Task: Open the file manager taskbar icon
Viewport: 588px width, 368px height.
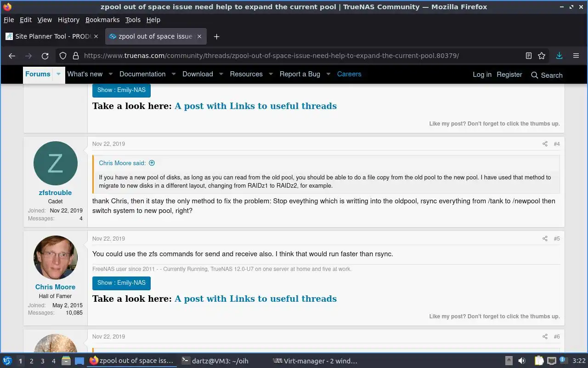Action: point(66,361)
